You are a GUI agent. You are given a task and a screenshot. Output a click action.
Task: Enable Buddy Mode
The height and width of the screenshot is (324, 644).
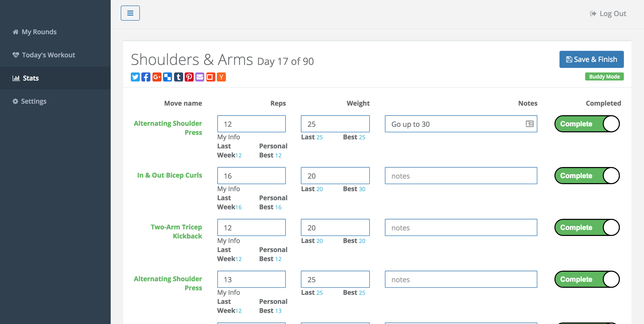tap(604, 76)
